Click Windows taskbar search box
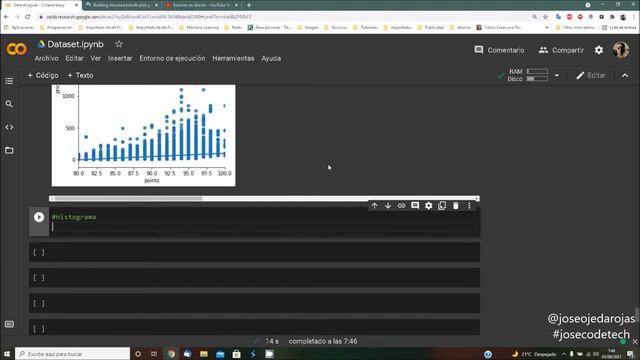This screenshot has width=640, height=360. pyautogui.click(x=73, y=354)
